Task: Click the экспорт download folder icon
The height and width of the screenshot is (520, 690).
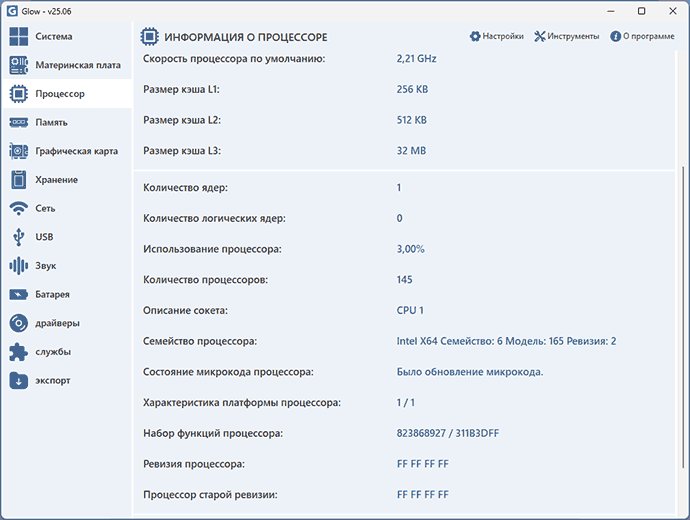Action: point(18,381)
